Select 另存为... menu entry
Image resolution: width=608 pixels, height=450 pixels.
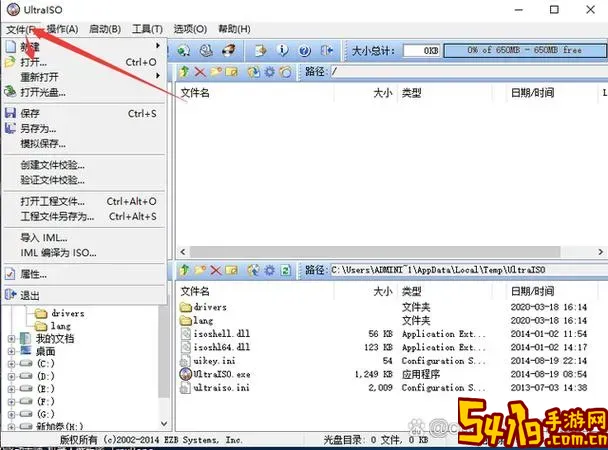pos(84,129)
